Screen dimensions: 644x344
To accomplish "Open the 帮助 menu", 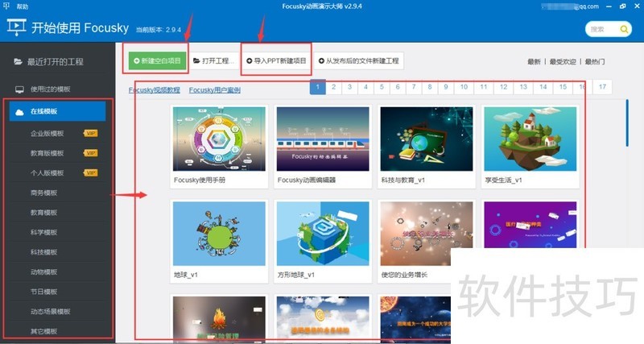I will tap(23, 6).
